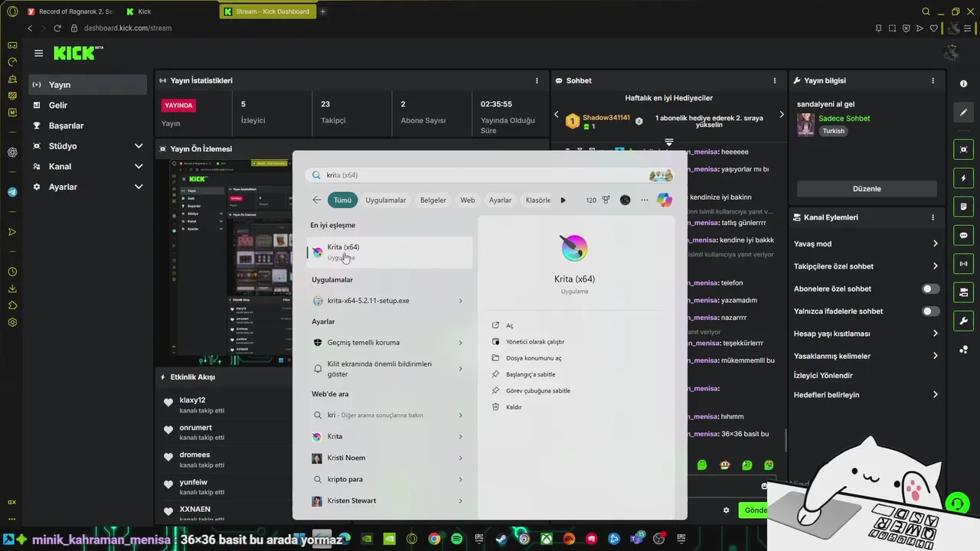Click lightning bolt icon on right rail
Viewport: 980px width, 551px height.
point(964,178)
